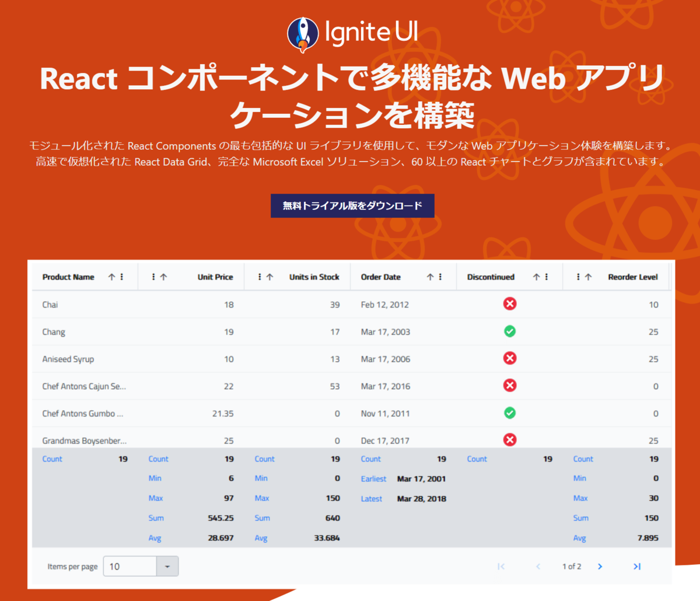The height and width of the screenshot is (601, 700).
Task: Click the Units in Stock column header
Action: (314, 277)
